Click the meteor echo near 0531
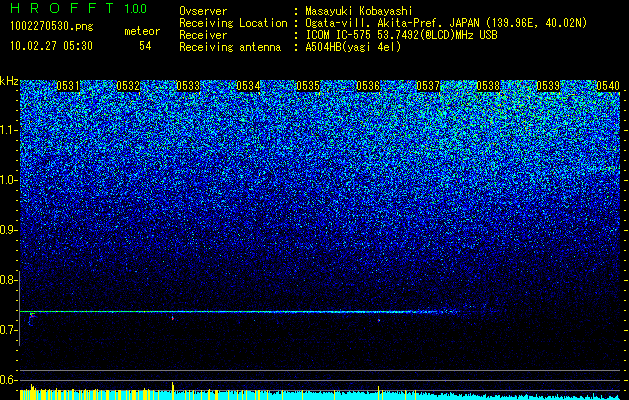The image size is (629, 400). tap(32, 318)
